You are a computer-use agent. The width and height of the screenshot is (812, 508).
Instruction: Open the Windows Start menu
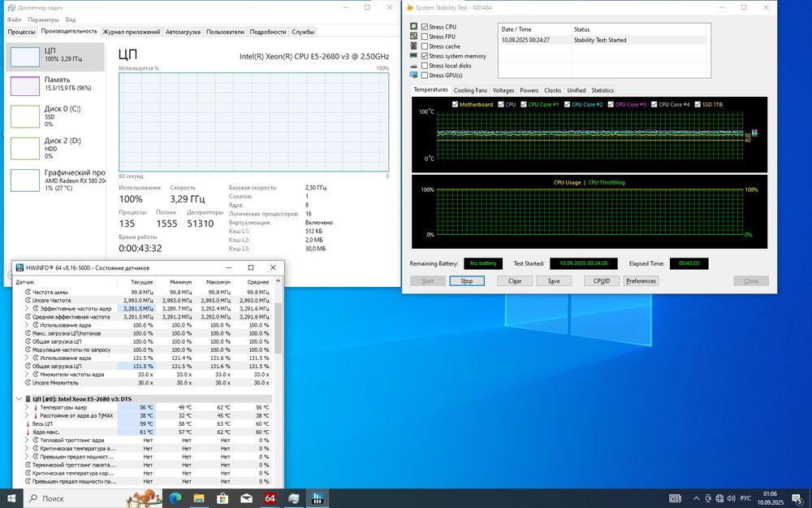click(x=11, y=498)
